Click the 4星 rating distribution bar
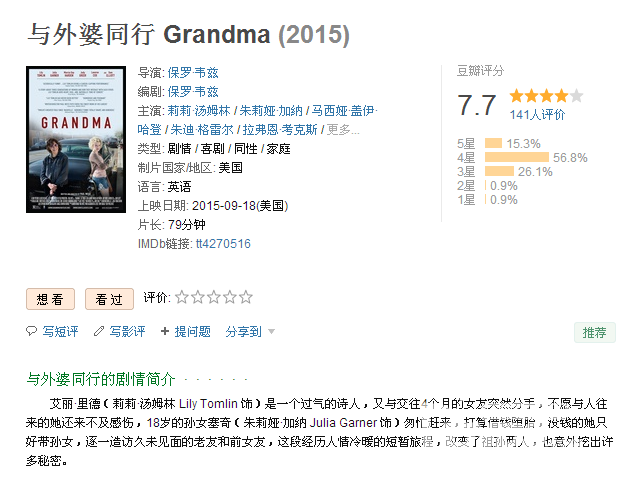 517,157
